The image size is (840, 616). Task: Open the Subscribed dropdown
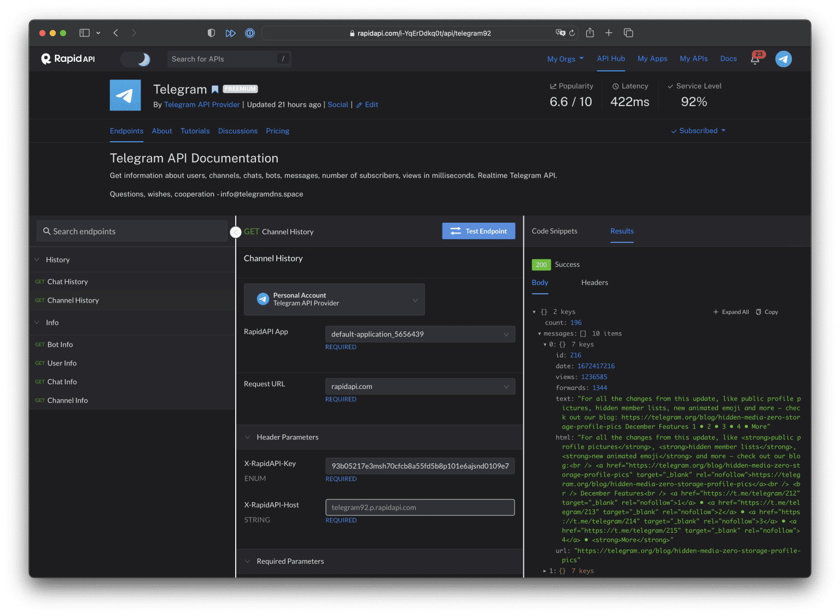(x=698, y=131)
